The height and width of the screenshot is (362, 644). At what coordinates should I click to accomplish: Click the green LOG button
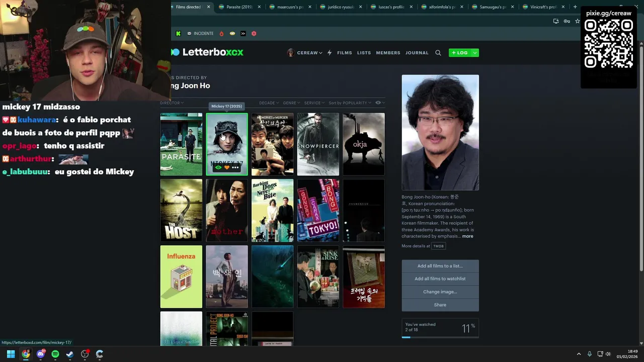[x=459, y=53]
